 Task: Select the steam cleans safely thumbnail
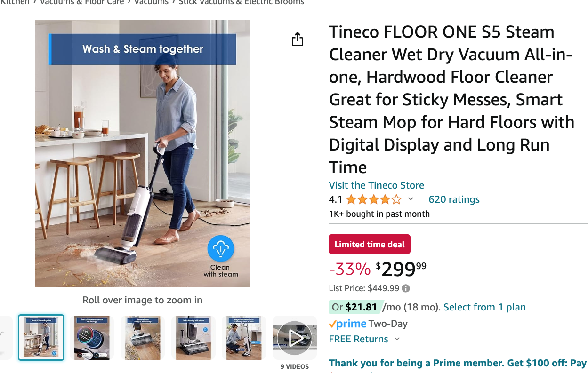point(143,337)
